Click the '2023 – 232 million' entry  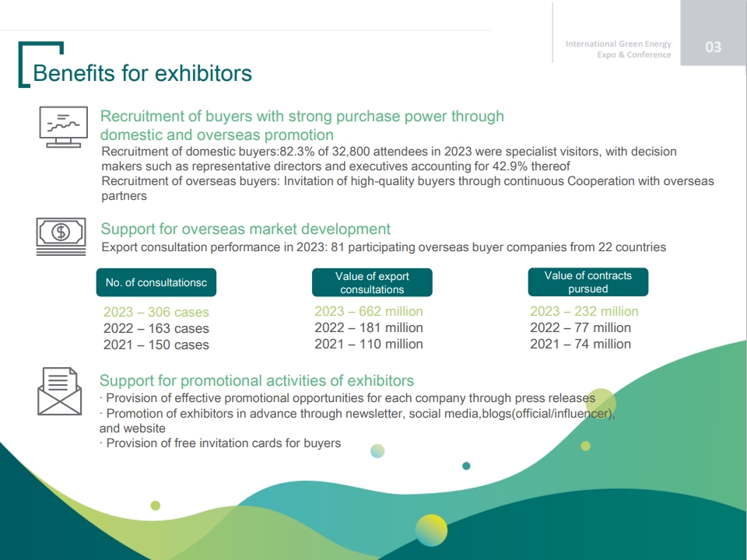click(584, 311)
